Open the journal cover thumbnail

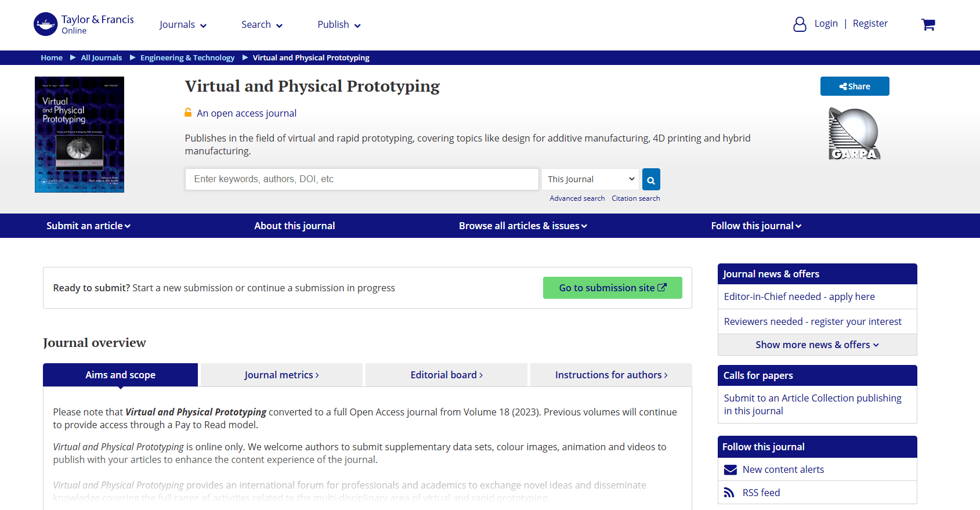79,135
